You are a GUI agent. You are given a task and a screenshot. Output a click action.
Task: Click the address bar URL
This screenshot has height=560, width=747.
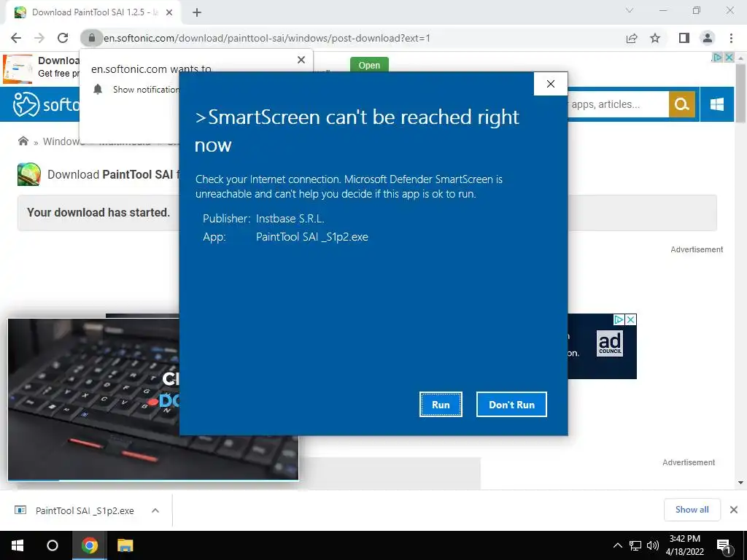pyautogui.click(x=267, y=38)
